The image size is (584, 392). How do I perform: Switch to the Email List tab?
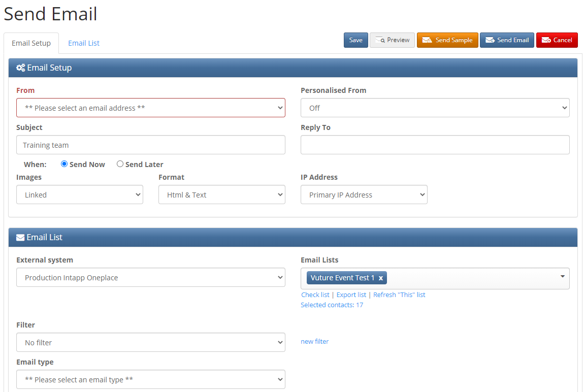click(x=83, y=43)
